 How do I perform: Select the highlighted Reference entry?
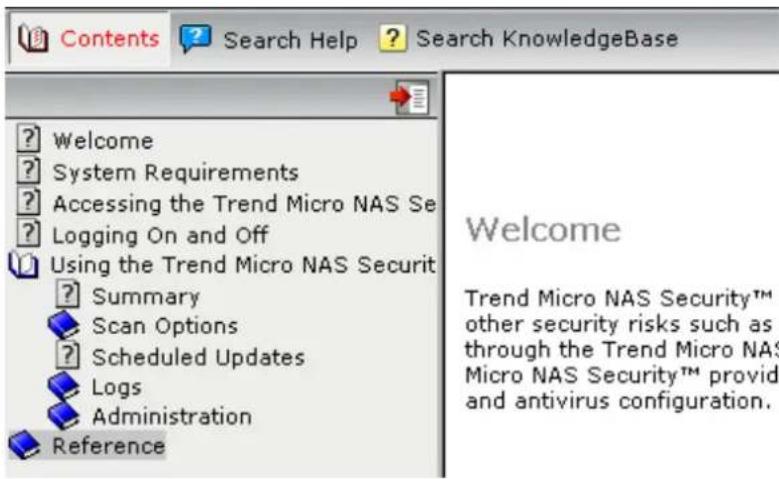pos(108,446)
